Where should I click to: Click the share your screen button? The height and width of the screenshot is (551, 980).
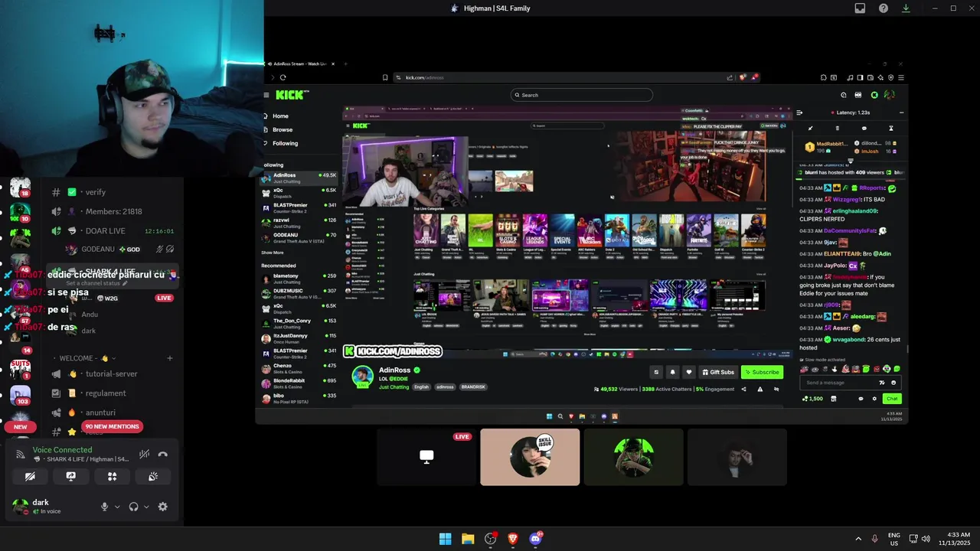(x=71, y=476)
